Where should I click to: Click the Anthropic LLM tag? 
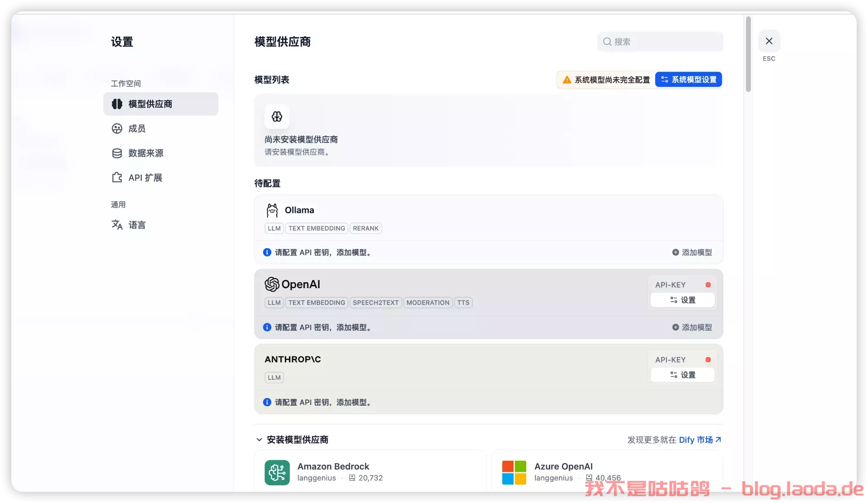[x=274, y=378]
